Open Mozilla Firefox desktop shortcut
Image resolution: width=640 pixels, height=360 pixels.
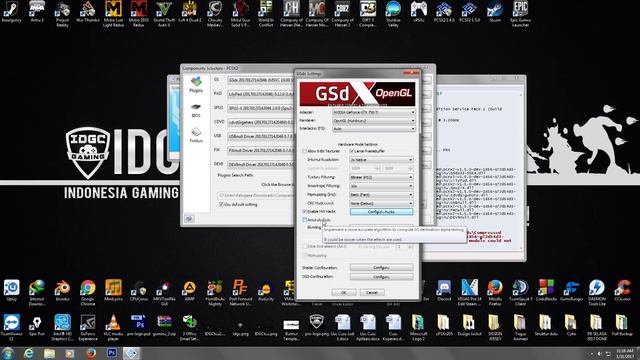[495, 292]
